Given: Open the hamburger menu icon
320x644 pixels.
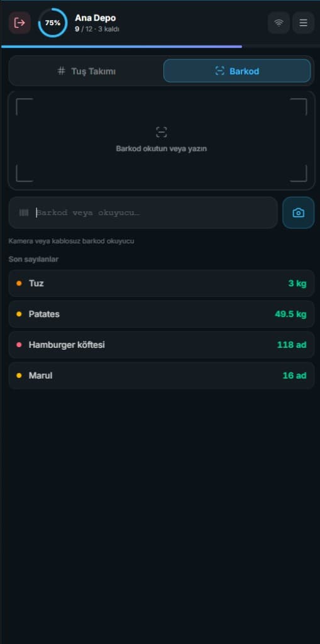Looking at the screenshot, I should click(x=303, y=23).
